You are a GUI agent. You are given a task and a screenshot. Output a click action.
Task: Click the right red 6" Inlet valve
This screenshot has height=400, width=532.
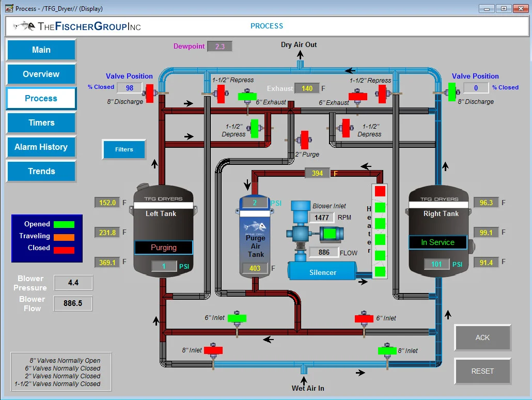(x=364, y=318)
